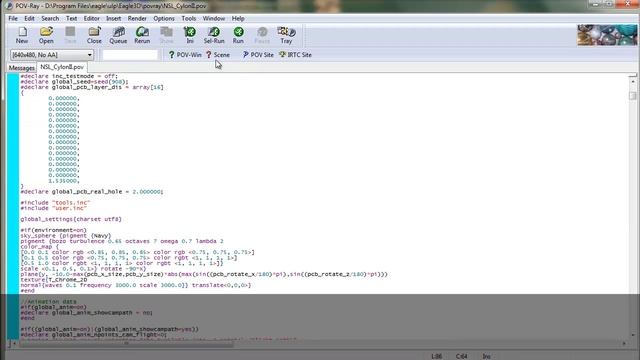This screenshot has height=360, width=640.
Task: Open the File menu
Action: [13, 18]
